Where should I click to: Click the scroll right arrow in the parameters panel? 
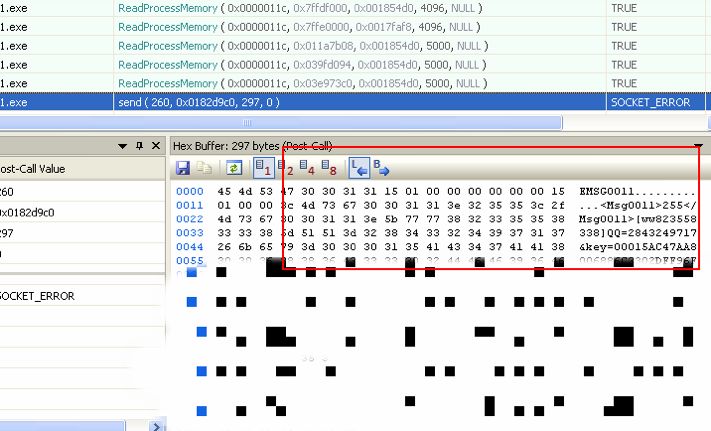click(156, 426)
